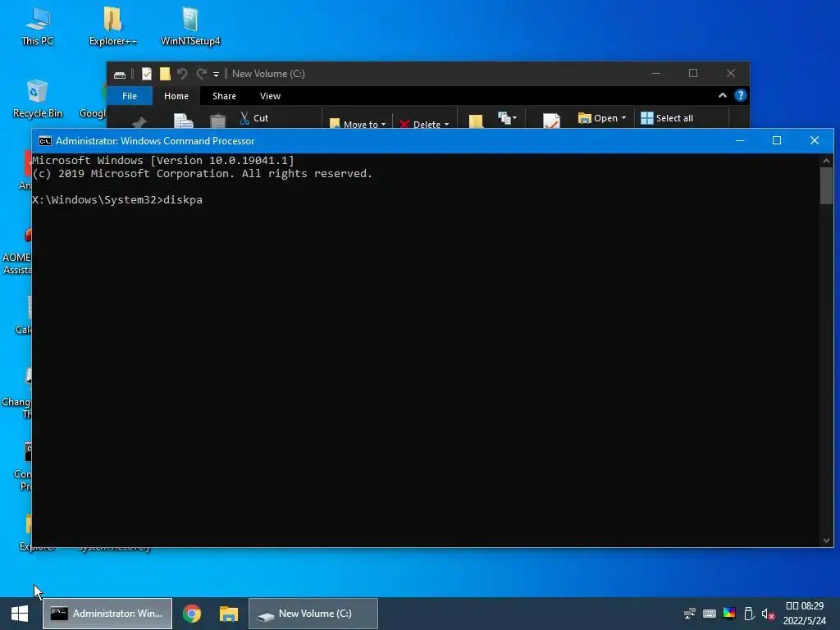This screenshot has width=840, height=630.
Task: Click the color display tray icon
Action: 729,614
